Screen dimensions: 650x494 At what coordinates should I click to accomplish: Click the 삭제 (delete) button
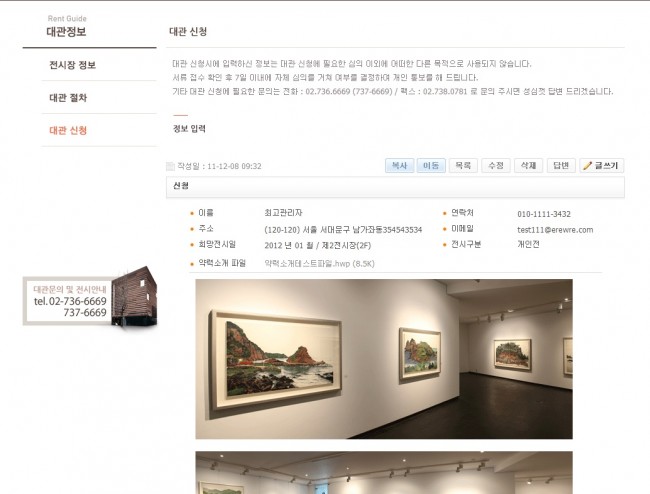(x=529, y=166)
